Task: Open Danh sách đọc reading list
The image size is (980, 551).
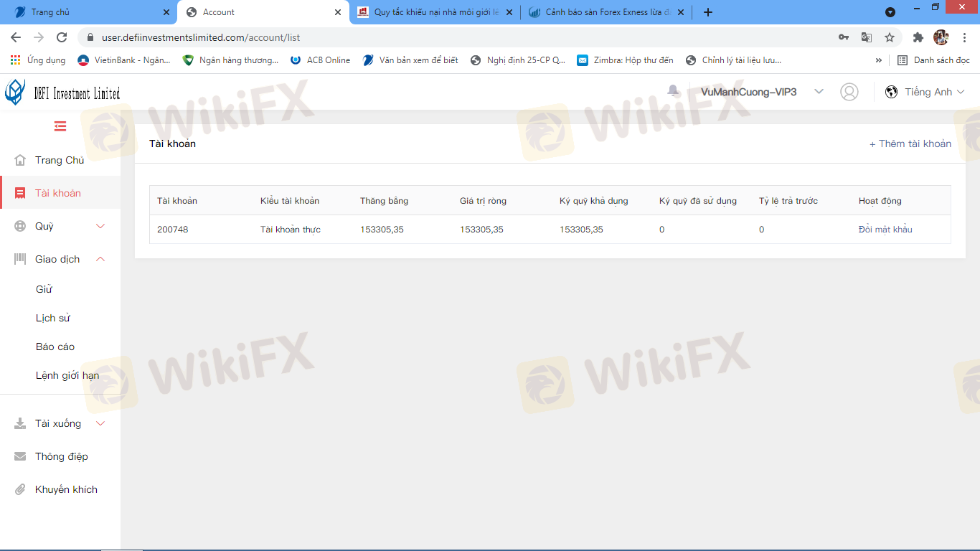Action: (x=933, y=60)
